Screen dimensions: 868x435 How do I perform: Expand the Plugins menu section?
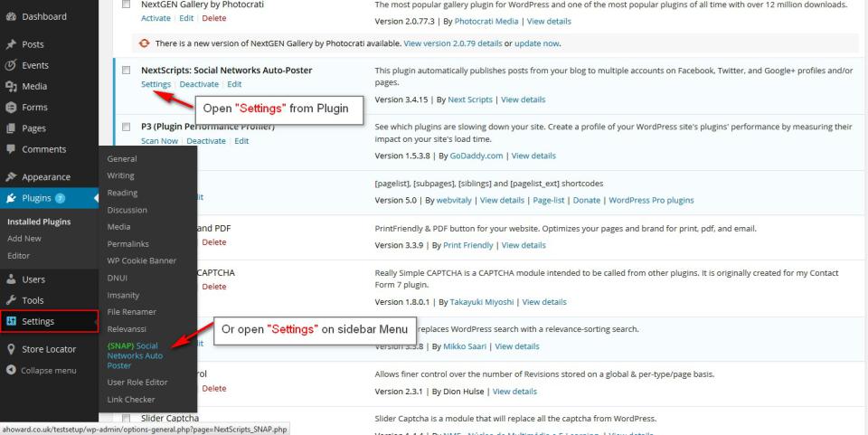pos(38,198)
